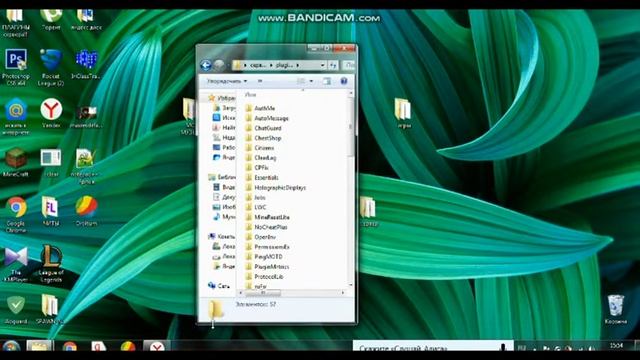
Task: Click the horizontal scrollbar thumb in file list
Action: 262,293
